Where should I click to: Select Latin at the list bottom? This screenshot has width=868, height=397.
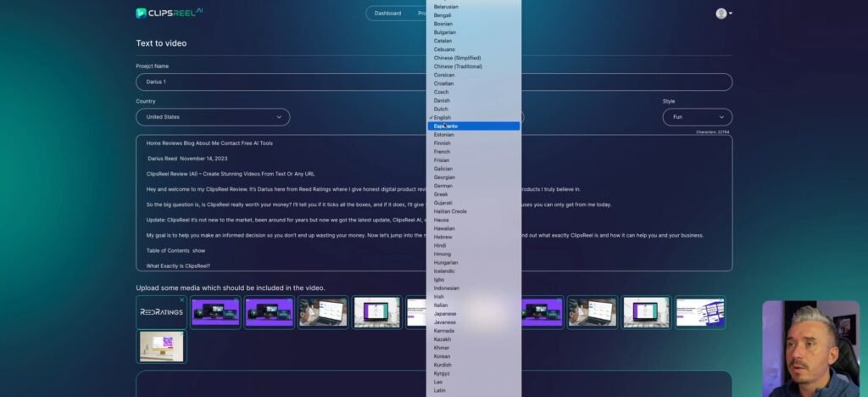pyautogui.click(x=439, y=390)
